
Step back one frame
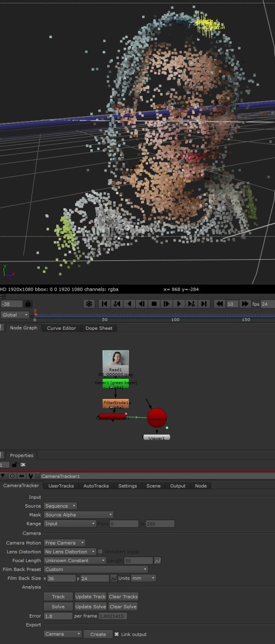[x=142, y=304]
